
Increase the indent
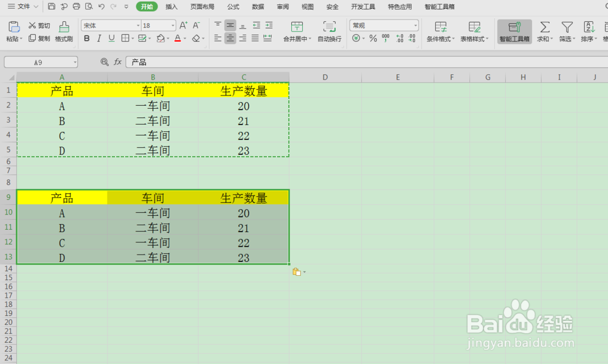(x=269, y=26)
